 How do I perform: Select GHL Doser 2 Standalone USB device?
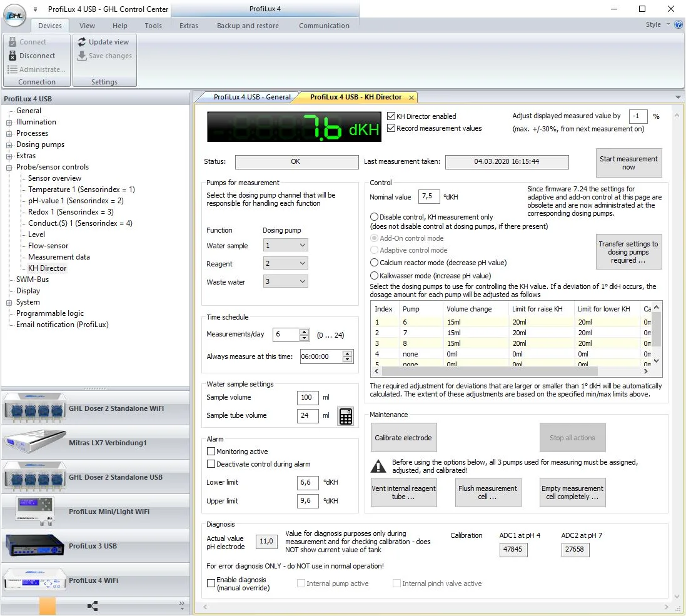(x=96, y=477)
